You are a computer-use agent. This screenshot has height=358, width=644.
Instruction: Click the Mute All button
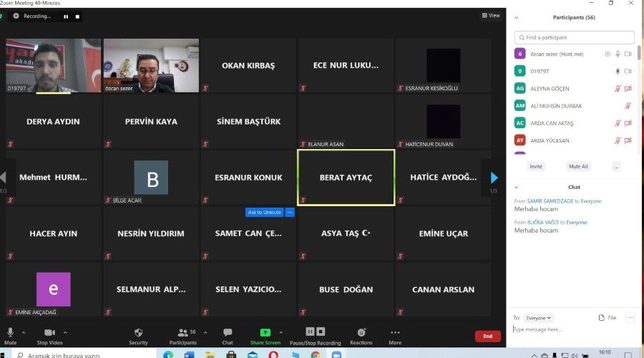(x=578, y=166)
